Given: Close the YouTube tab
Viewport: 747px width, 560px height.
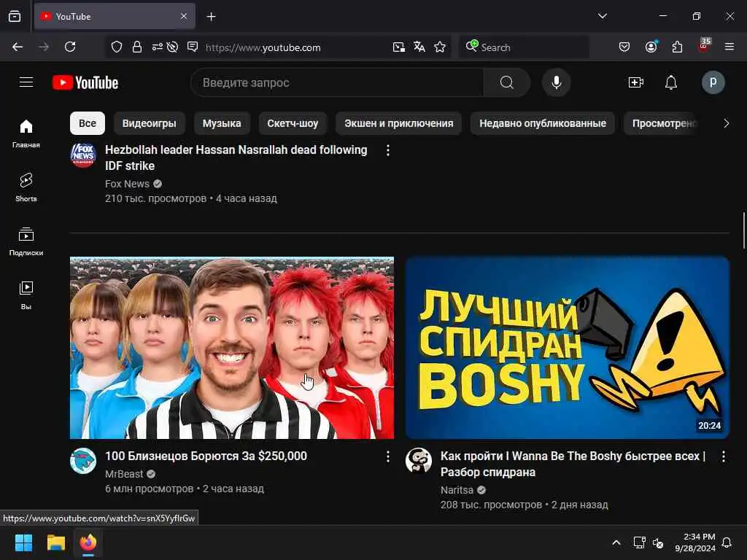Looking at the screenshot, I should tap(184, 17).
